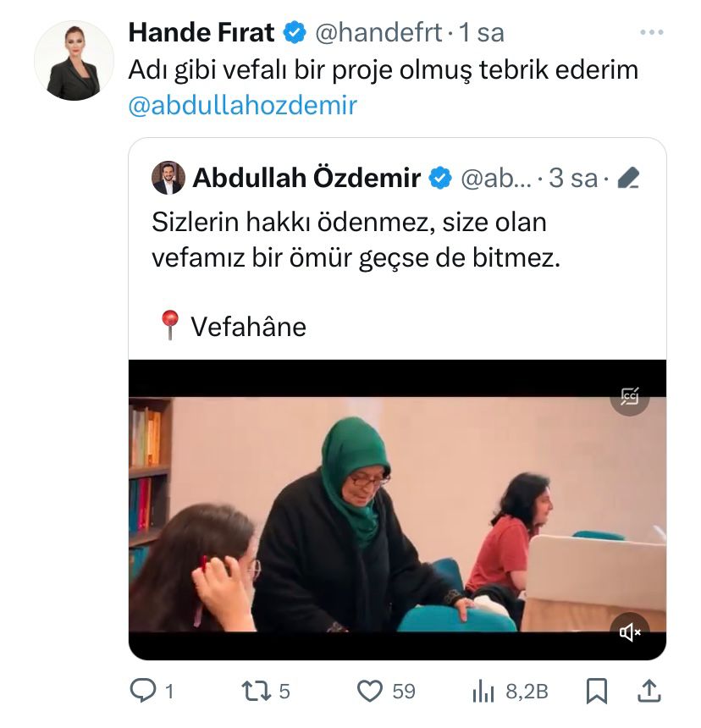
Task: Unmute the video with the speaker icon
Action: 630,631
